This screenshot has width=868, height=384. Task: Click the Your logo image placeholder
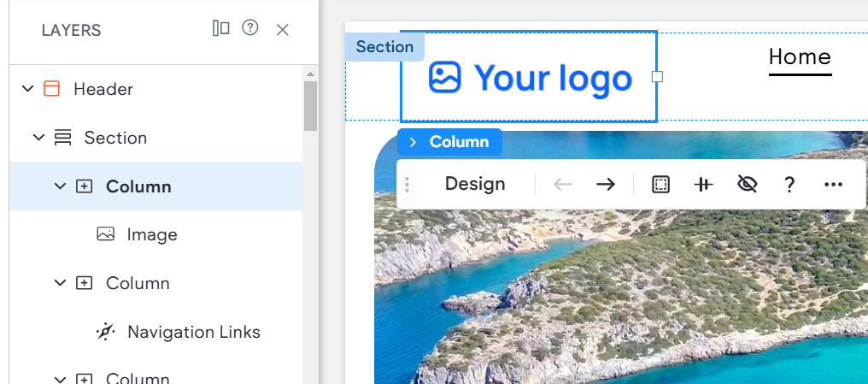pyautogui.click(x=530, y=77)
